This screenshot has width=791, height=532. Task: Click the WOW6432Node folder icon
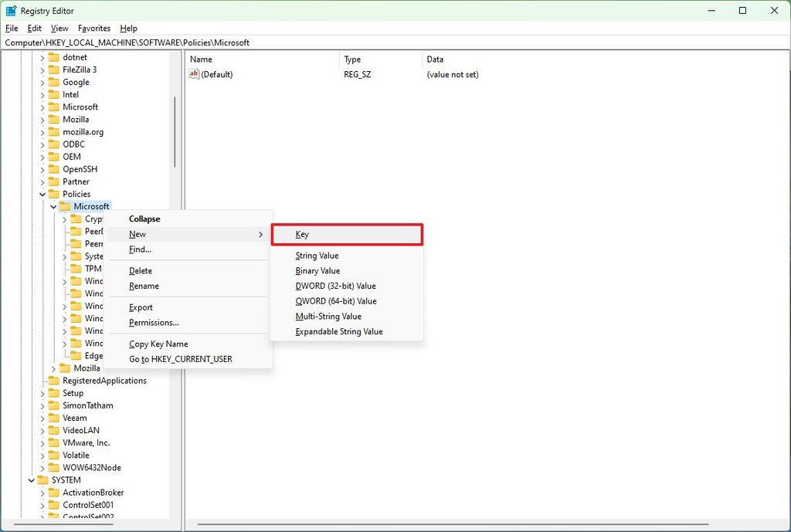point(54,467)
